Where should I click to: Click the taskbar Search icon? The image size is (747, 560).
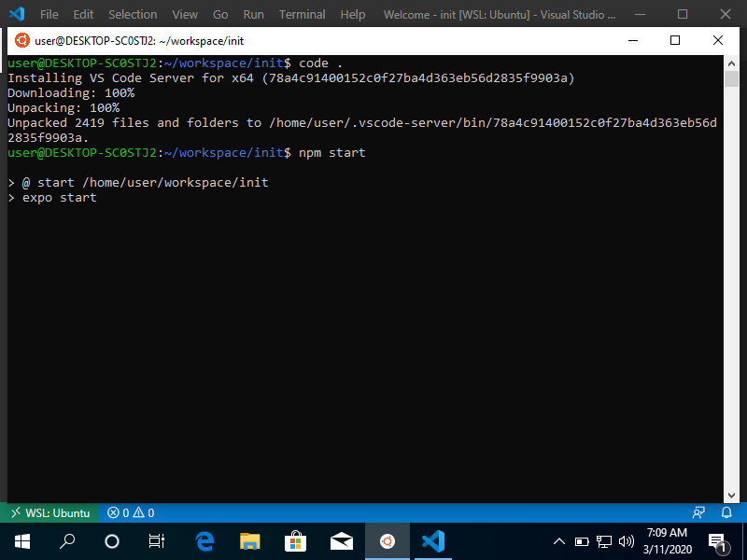[67, 541]
